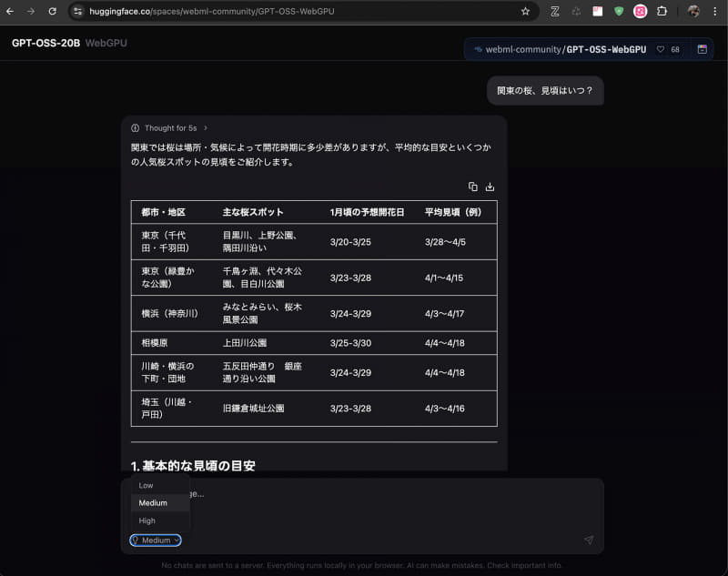Click the Hugging Face Space icon in the header pill
The image size is (728, 576).
(477, 49)
